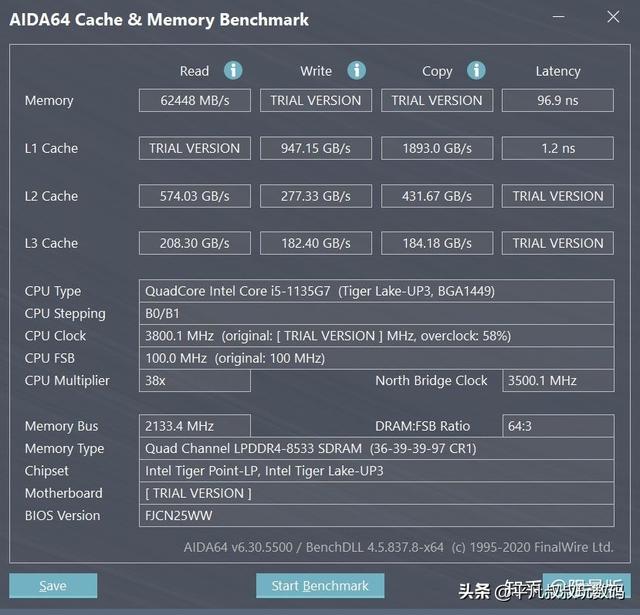Click the Write column header label

coord(316,71)
